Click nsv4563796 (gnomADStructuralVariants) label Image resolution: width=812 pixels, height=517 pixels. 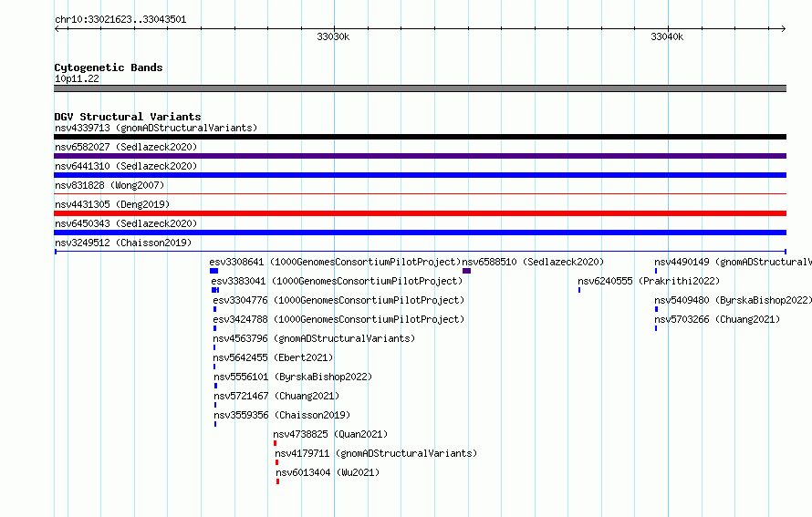point(315,338)
